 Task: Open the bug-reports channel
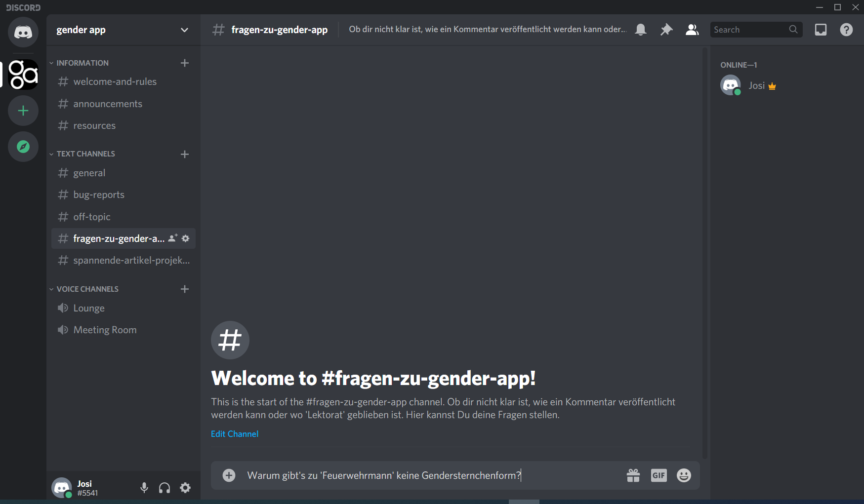coord(99,194)
